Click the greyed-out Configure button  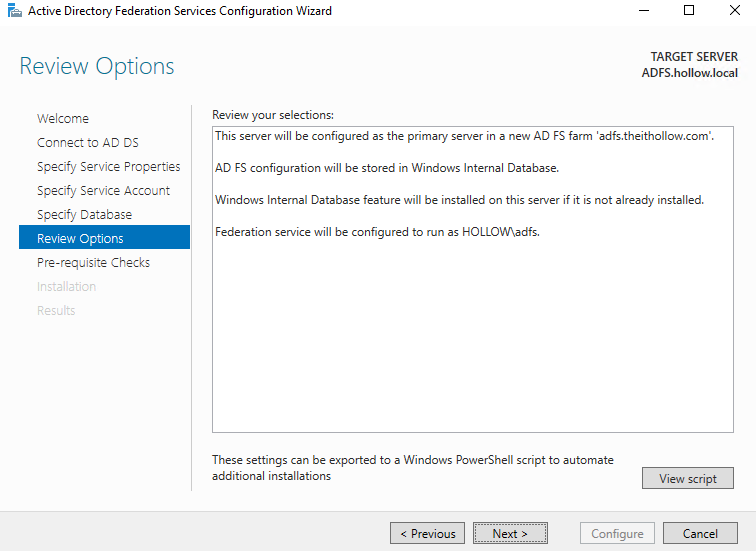pos(617,533)
